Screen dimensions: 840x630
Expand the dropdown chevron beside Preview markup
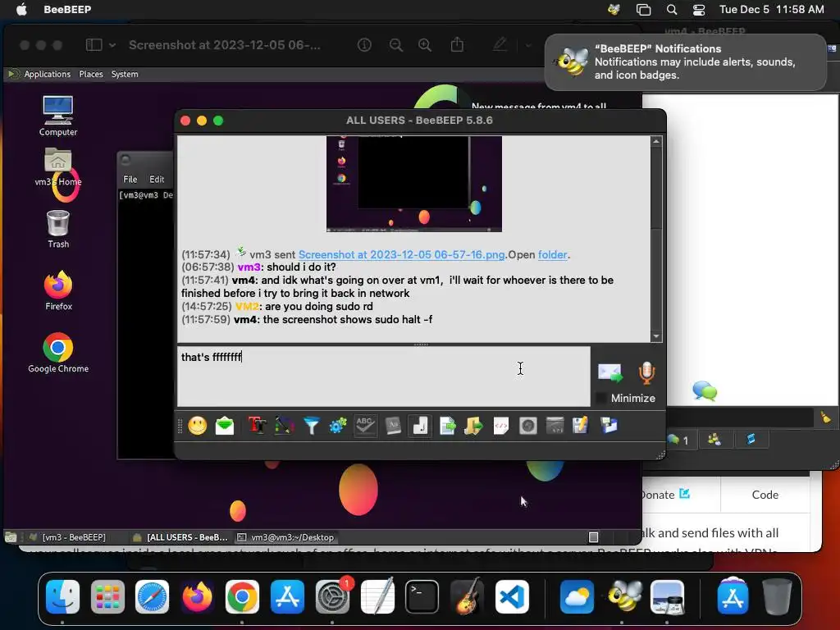pyautogui.click(x=528, y=46)
